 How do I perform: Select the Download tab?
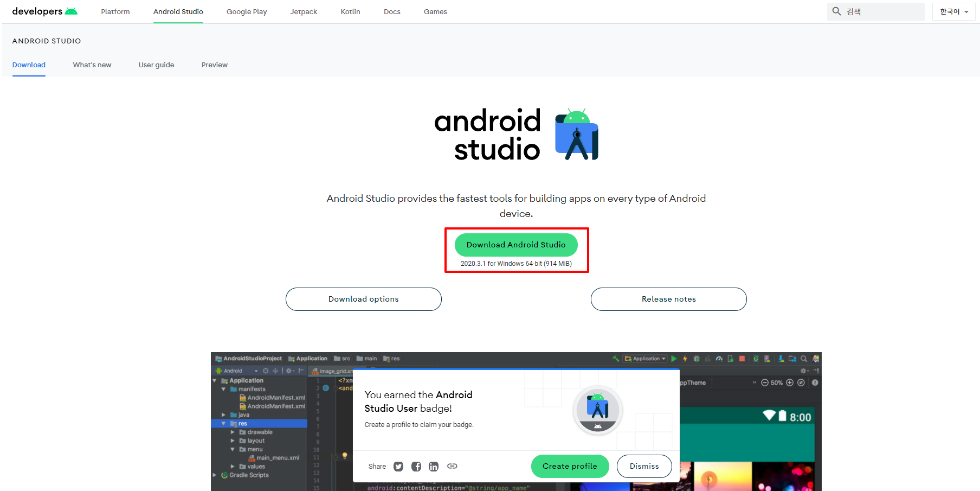(29, 65)
